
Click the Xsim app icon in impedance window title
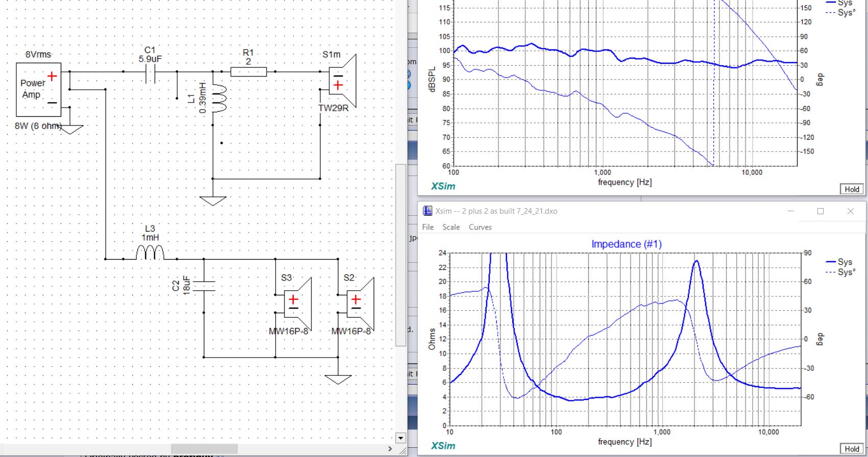coord(427,211)
